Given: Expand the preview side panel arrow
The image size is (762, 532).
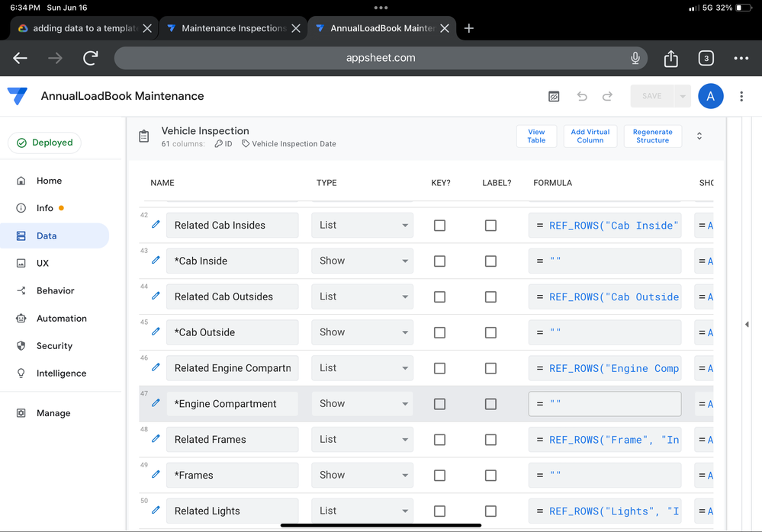Looking at the screenshot, I should point(747,324).
